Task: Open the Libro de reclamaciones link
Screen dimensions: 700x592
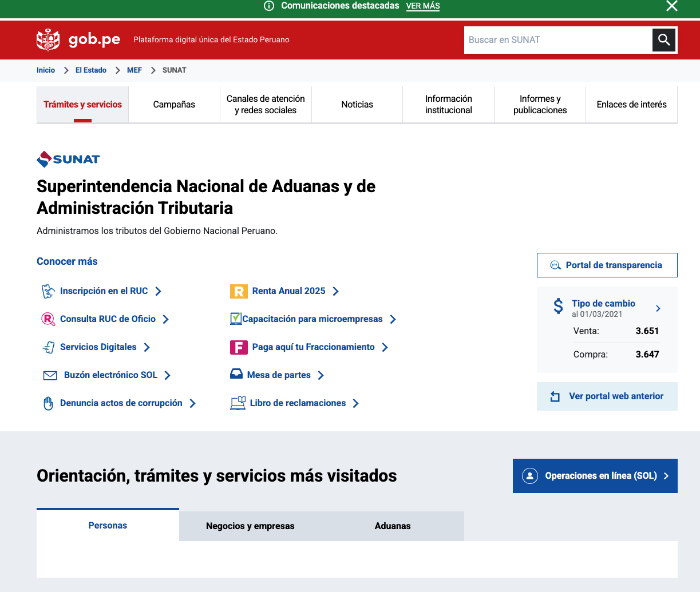Action: tap(298, 403)
